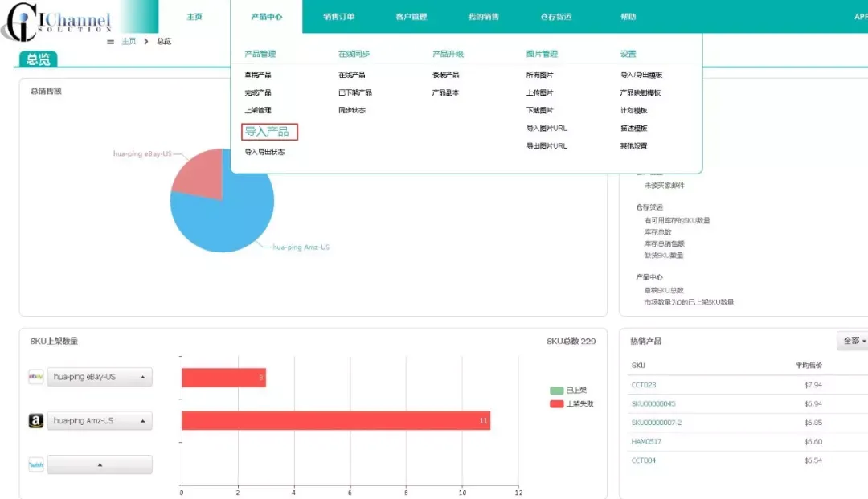The width and height of the screenshot is (868, 499).
Task: Choose 套装产品 menu entry
Action: pos(445,75)
